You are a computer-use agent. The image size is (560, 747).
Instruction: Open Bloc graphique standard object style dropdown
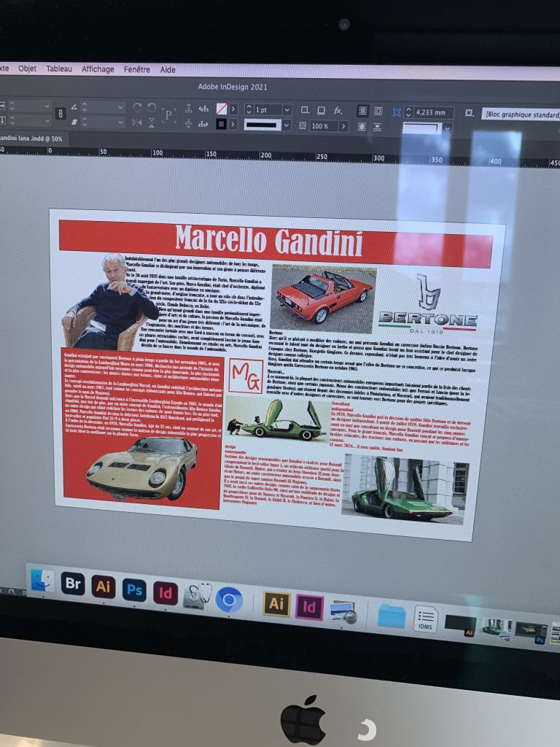coord(521,115)
